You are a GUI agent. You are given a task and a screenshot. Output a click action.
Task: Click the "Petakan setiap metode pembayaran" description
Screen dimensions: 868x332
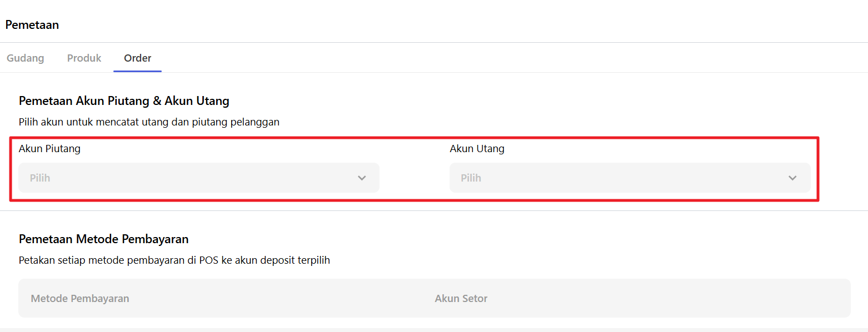click(174, 260)
